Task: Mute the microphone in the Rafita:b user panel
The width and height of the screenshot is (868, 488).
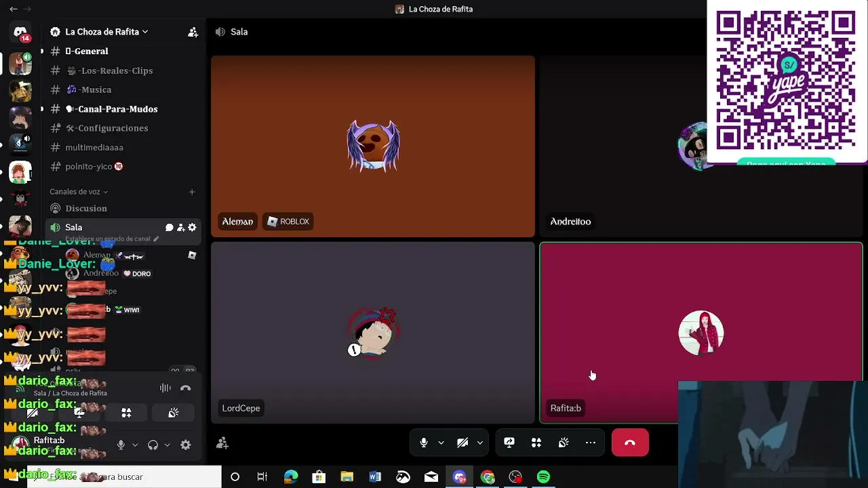Action: click(x=121, y=445)
